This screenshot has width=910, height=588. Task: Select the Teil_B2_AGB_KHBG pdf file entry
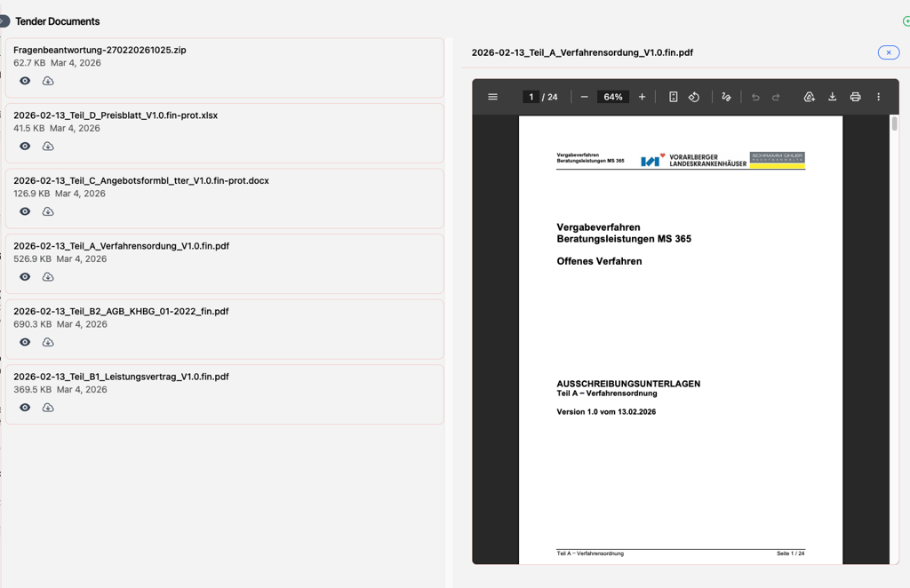coord(121,312)
